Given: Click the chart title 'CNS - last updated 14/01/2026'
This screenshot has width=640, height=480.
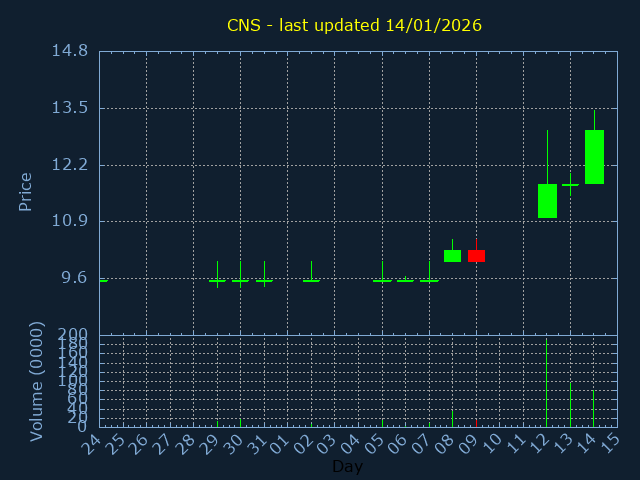Looking at the screenshot, I should 354,25.
